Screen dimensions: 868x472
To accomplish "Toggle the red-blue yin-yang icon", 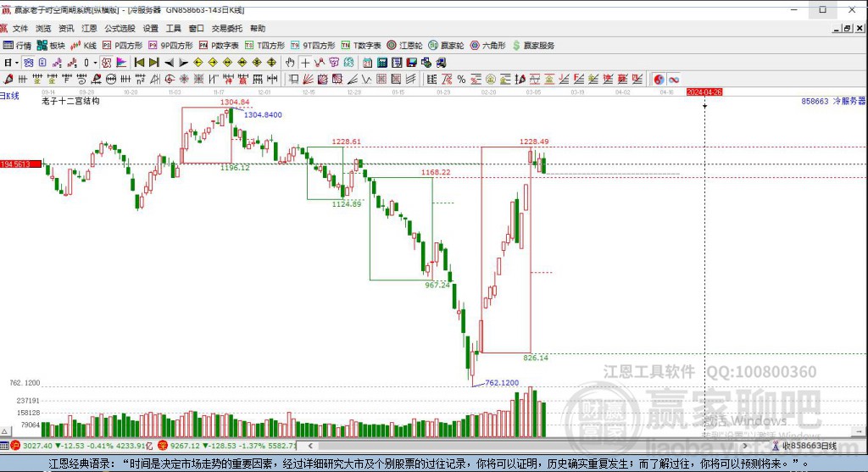I will (658, 79).
